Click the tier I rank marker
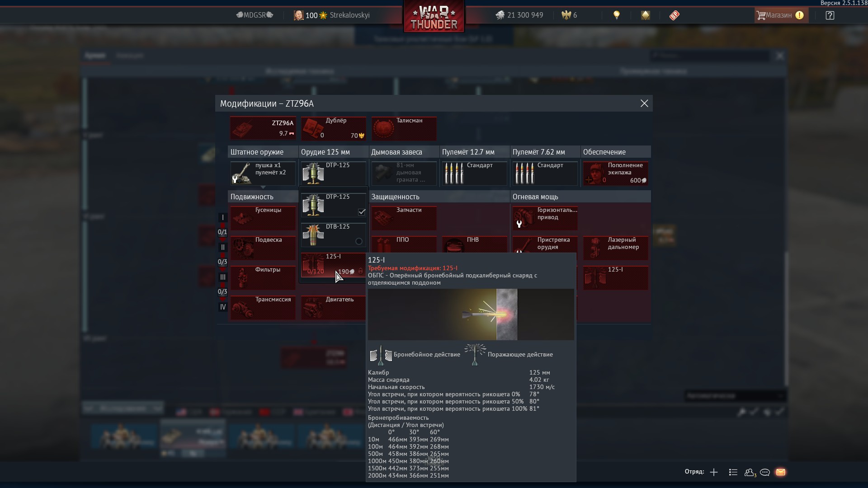Screen dimensions: 868x488 [222, 217]
